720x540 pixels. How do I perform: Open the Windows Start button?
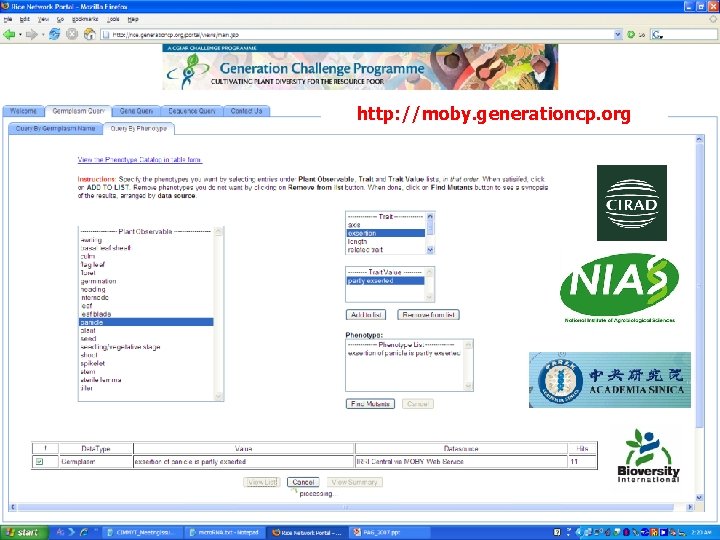click(24, 533)
